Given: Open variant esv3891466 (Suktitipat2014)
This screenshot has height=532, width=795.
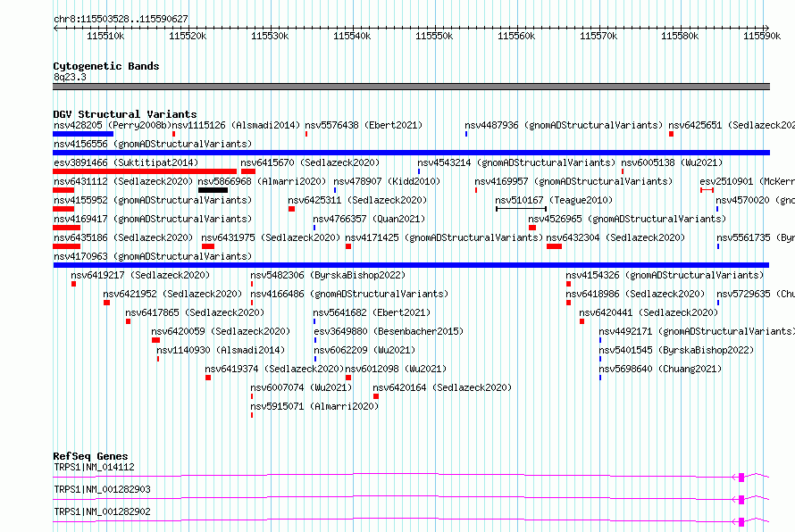Looking at the screenshot, I should (126, 162).
